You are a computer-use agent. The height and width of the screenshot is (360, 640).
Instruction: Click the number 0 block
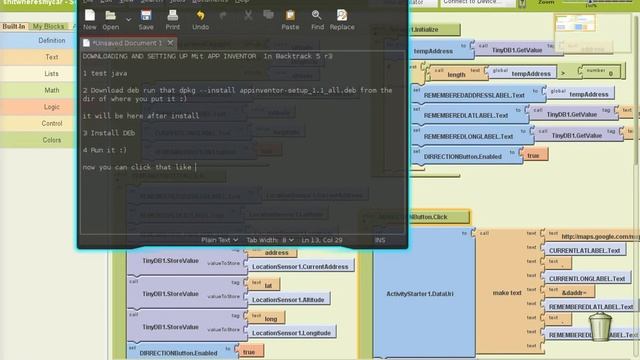pyautogui.click(x=600, y=72)
